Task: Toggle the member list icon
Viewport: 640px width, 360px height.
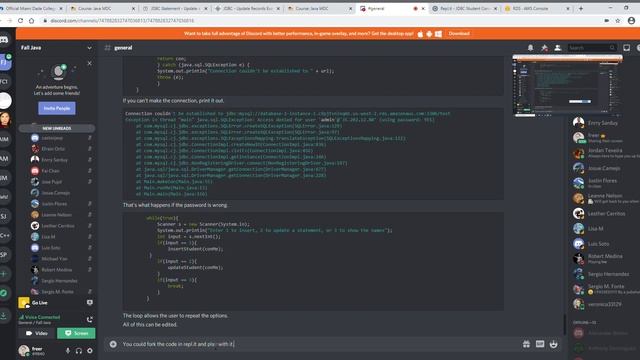Action: [x=558, y=48]
